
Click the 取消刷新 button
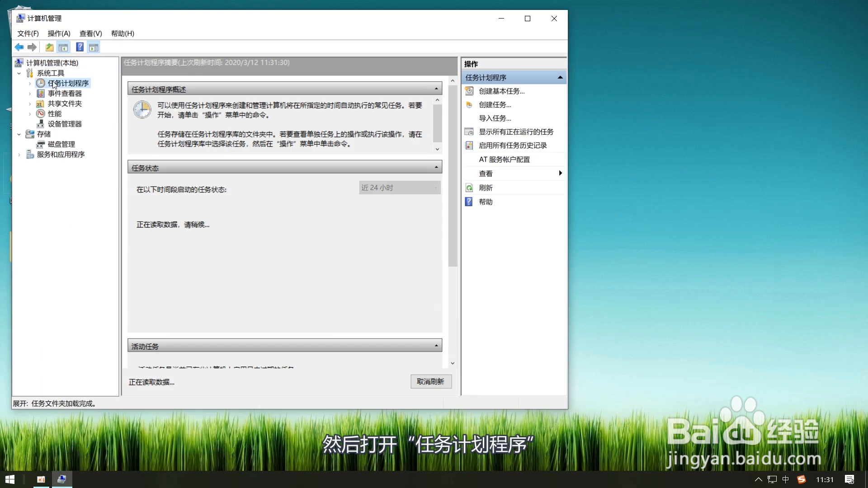[x=430, y=381]
